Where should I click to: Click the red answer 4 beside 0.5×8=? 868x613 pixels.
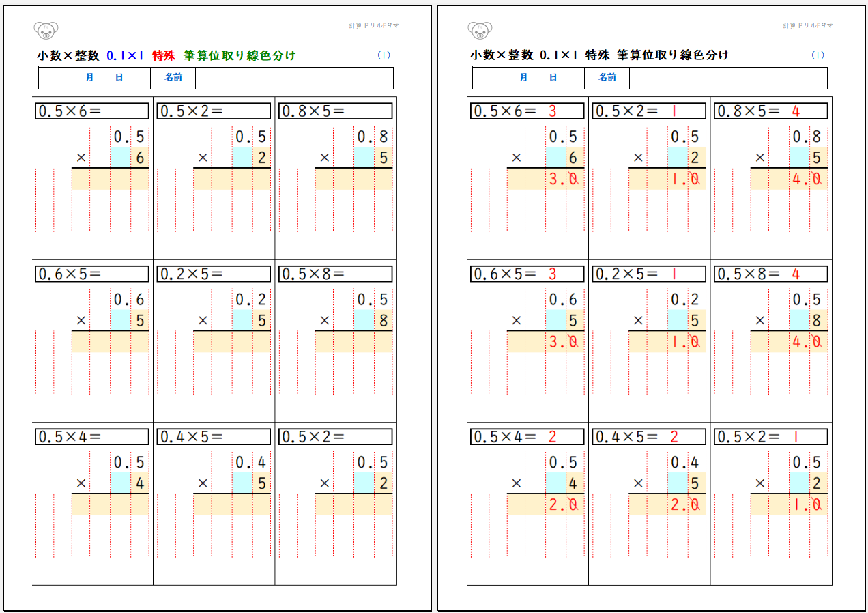(796, 274)
